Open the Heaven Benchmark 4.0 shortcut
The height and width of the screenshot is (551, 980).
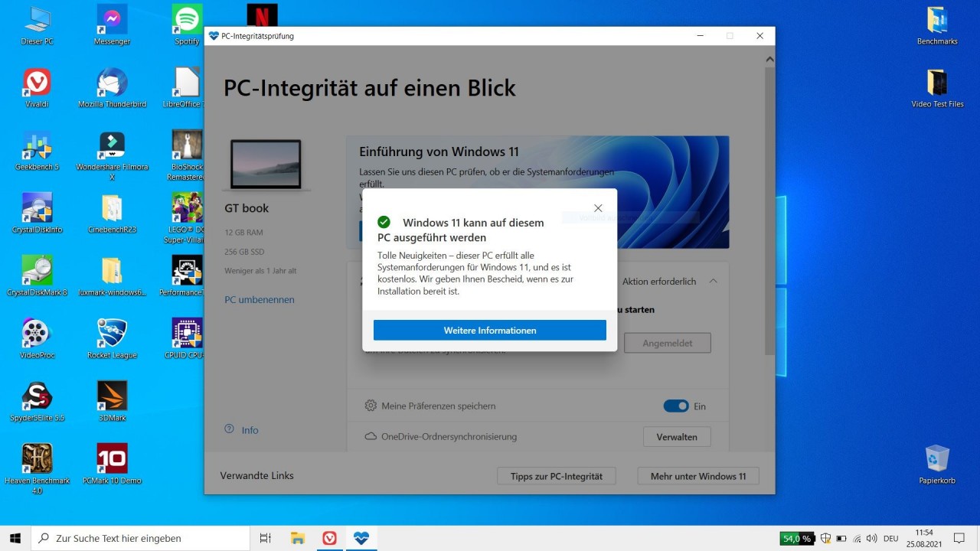pos(37,469)
